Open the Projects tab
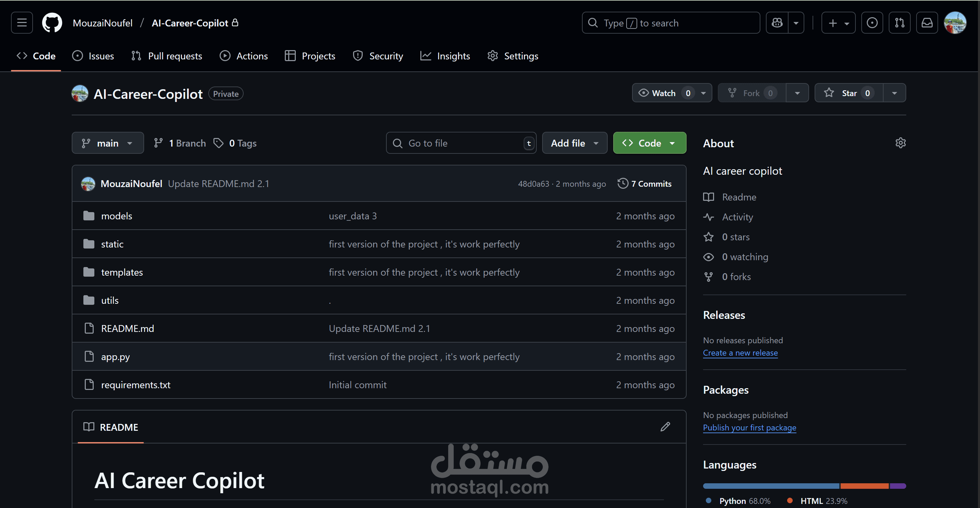The image size is (980, 508). point(310,56)
